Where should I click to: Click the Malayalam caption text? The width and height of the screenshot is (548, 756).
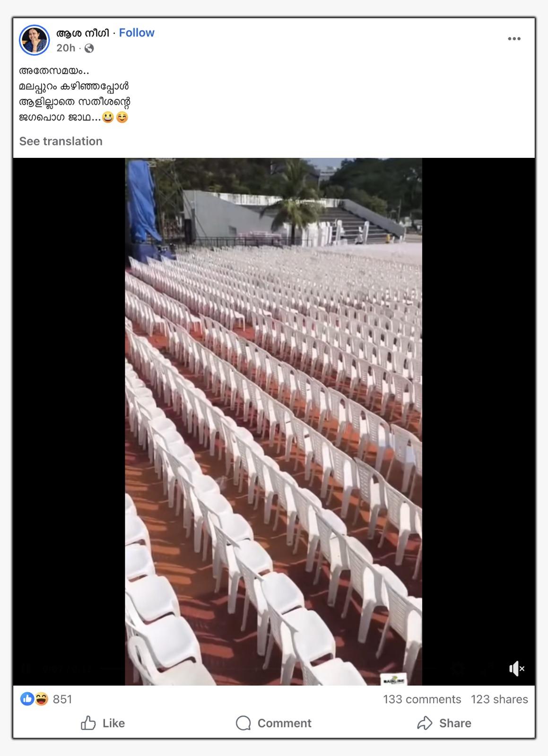[x=75, y=94]
